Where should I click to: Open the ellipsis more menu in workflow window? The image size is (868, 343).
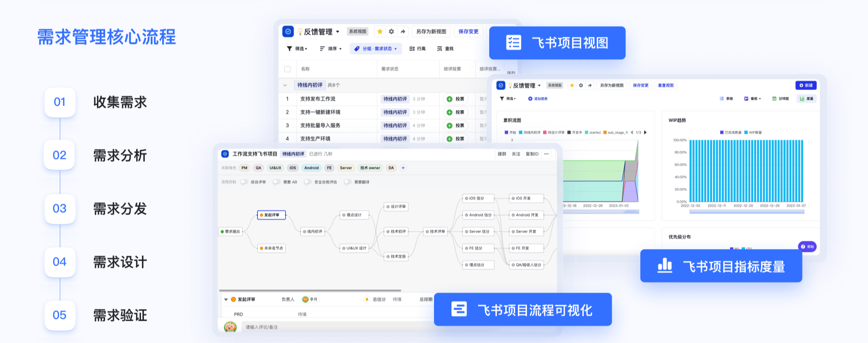(546, 154)
